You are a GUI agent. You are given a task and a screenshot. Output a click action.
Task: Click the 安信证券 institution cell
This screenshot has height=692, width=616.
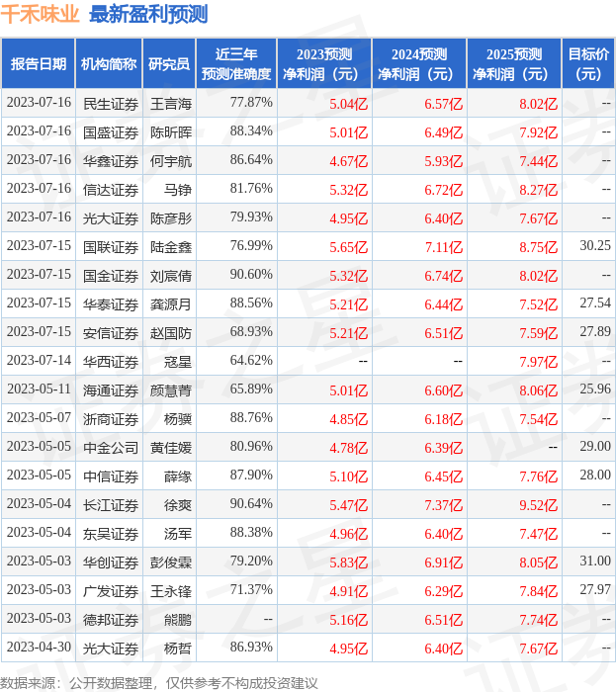coord(111,334)
